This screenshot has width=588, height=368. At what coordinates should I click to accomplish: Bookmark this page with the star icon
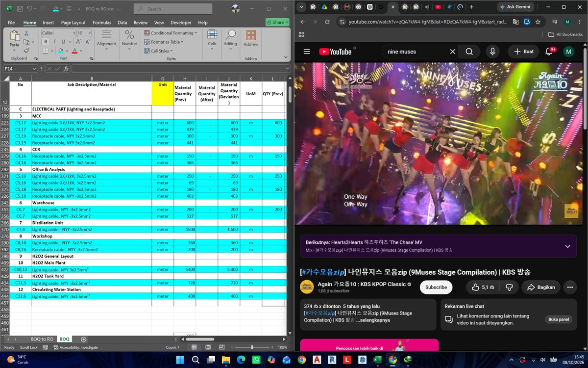pos(538,22)
